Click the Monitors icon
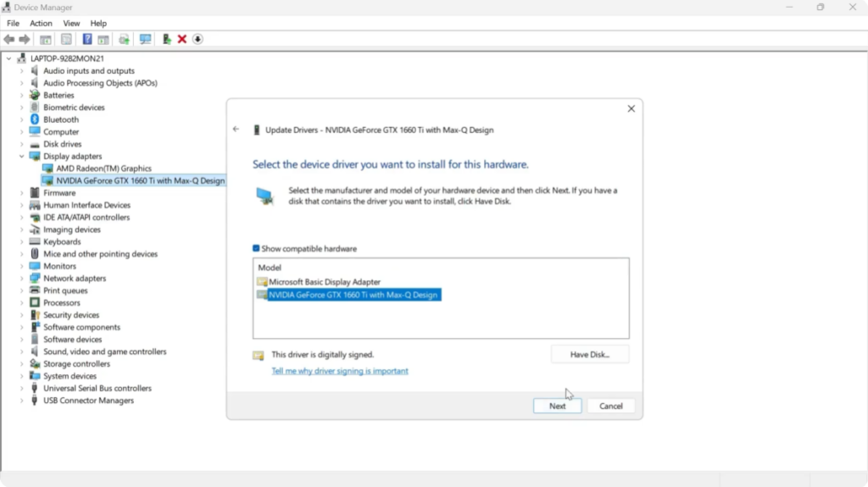The height and width of the screenshot is (487, 868). coord(34,266)
